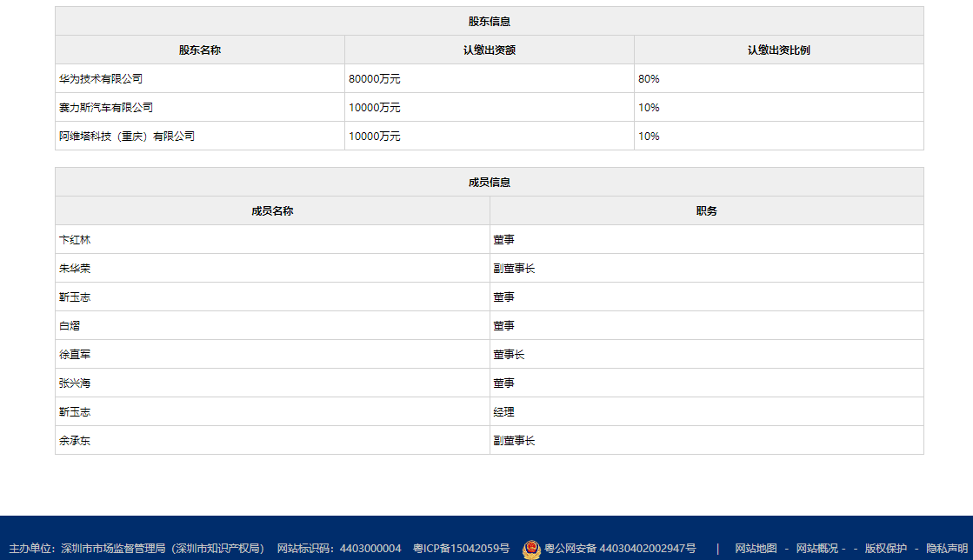This screenshot has height=560, width=973.
Task: Click shareholder 赛力斯汽车有限公司 cell
Action: point(106,108)
